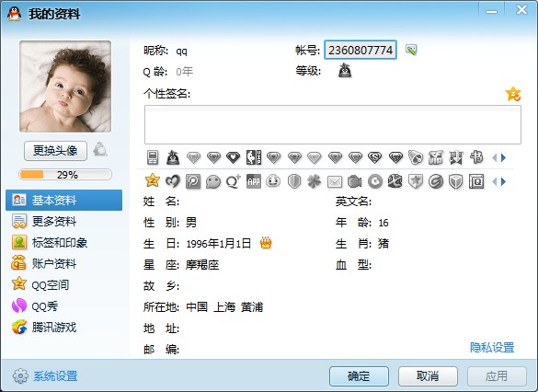Click the shield security icon in the services row

point(294,181)
